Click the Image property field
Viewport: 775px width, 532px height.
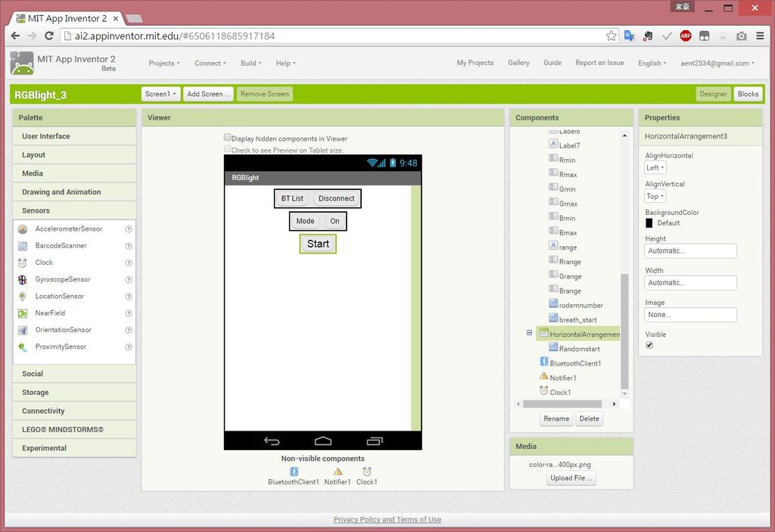[690, 315]
